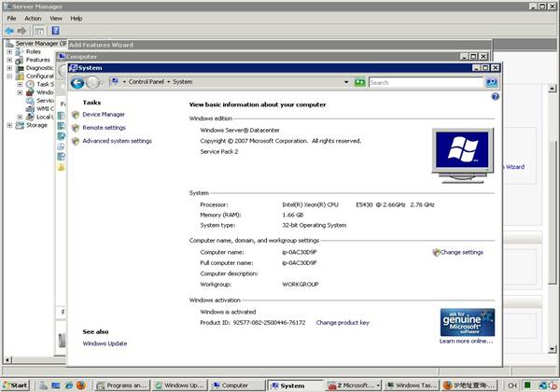Click the Server Manager toolbar back arrow
Viewport: 560px width, 392px height.
9,30
